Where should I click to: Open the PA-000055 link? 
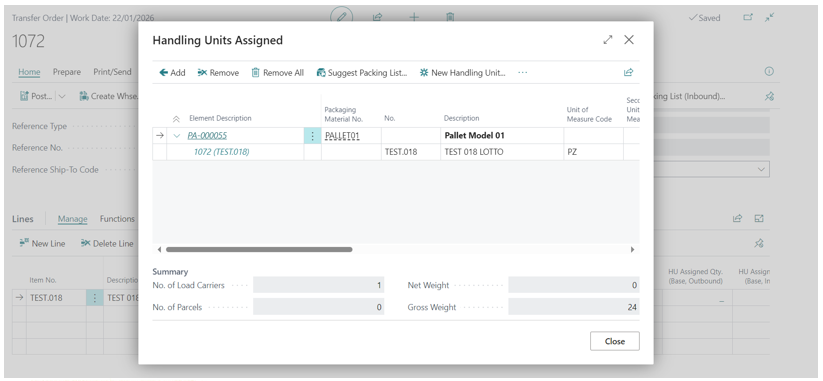pos(207,135)
